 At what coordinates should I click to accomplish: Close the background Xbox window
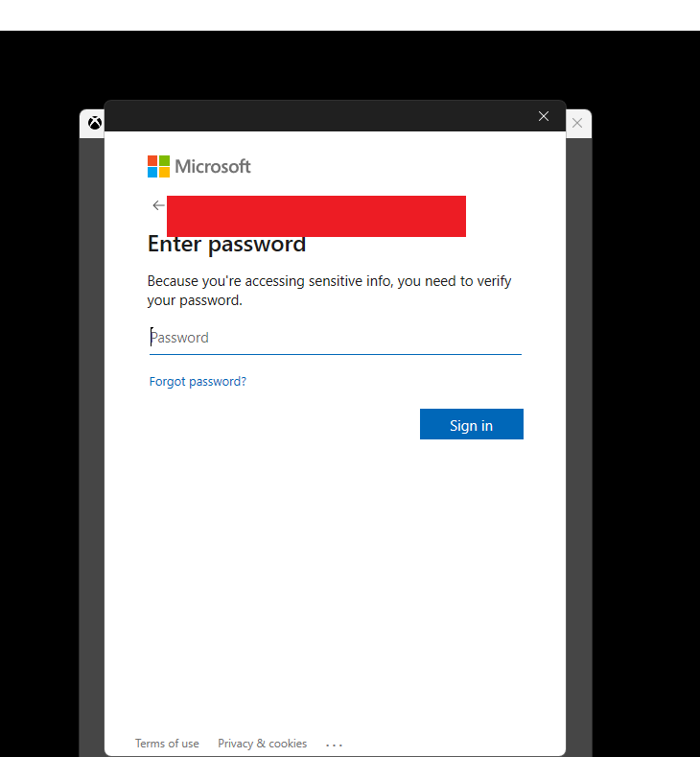coord(577,123)
